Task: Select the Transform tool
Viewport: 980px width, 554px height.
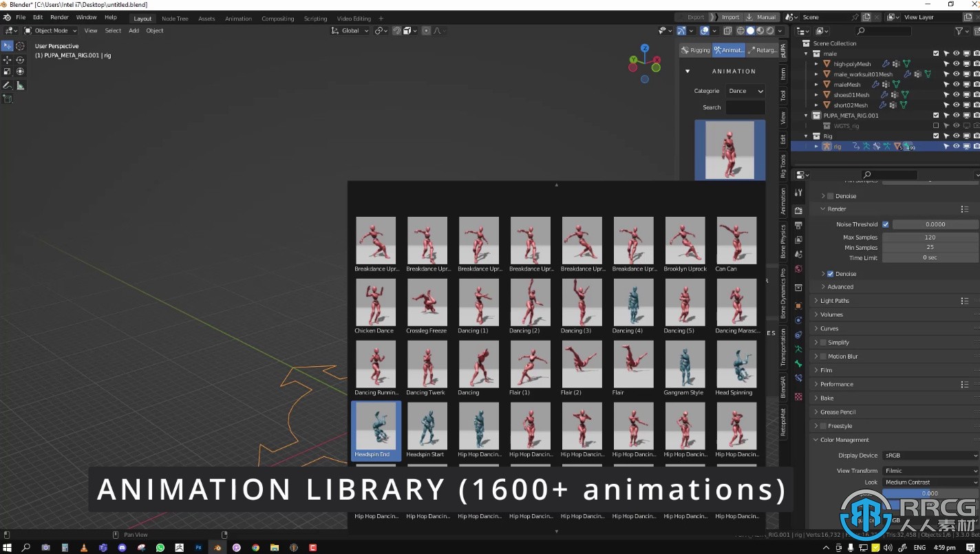Action: 20,72
